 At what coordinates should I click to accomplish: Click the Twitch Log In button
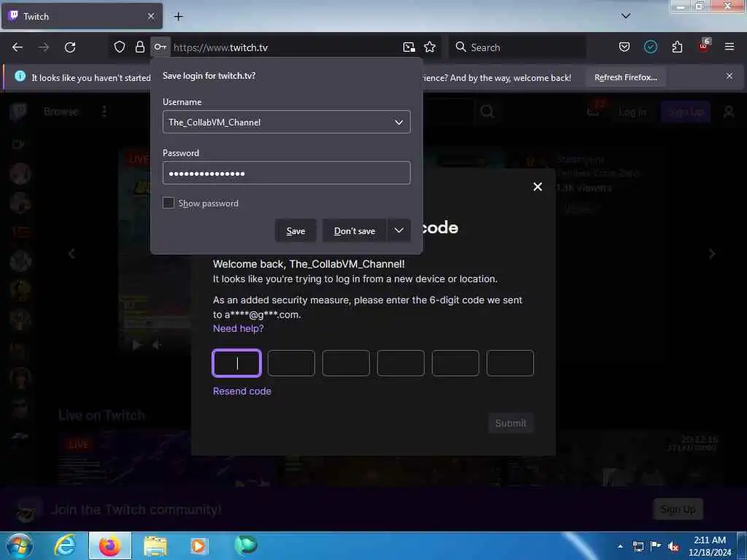coord(632,112)
